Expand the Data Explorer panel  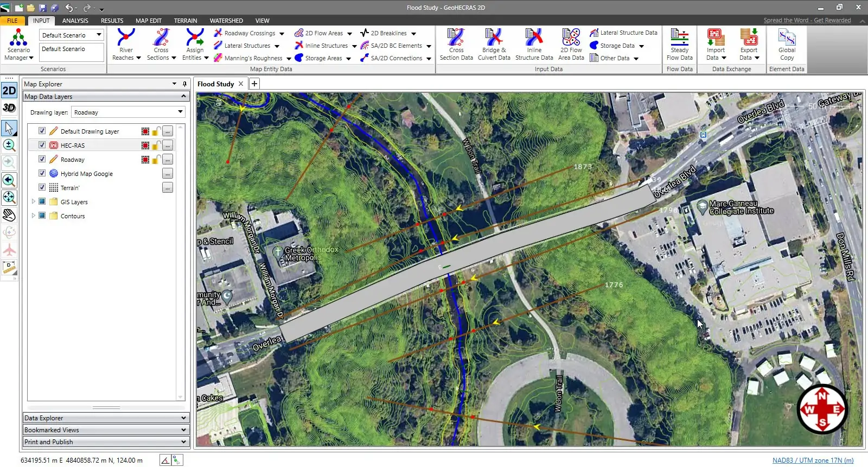point(106,418)
